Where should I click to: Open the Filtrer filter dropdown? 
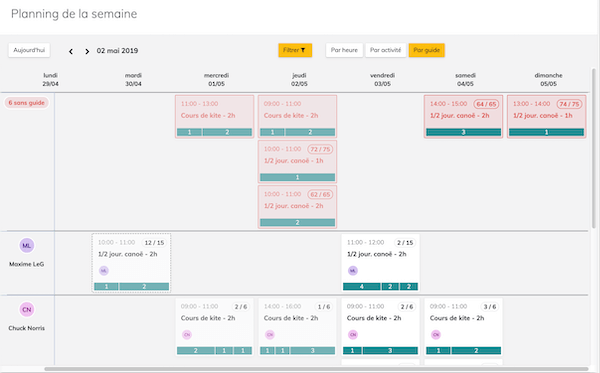(x=295, y=50)
